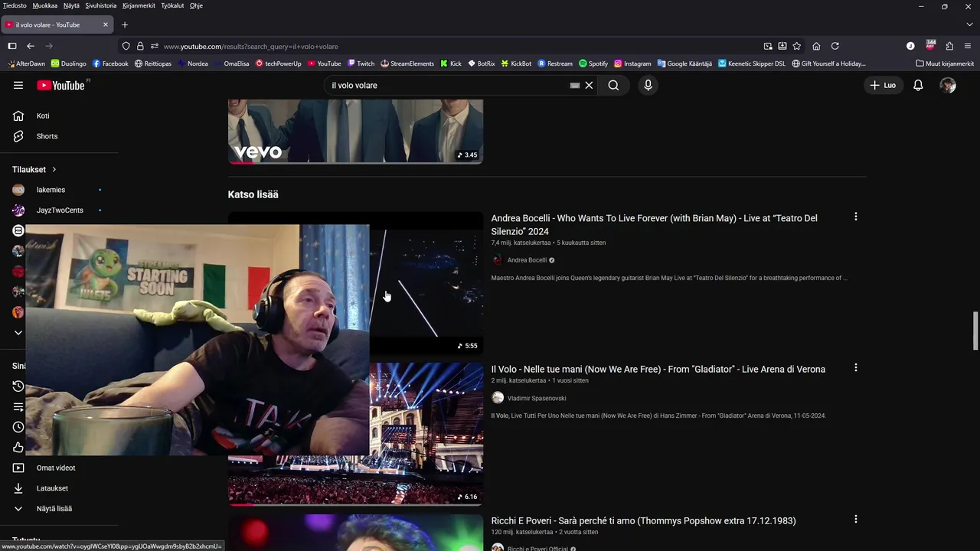Open the Andrea Bocelli Who Wants To Live Forever title

pos(654,224)
